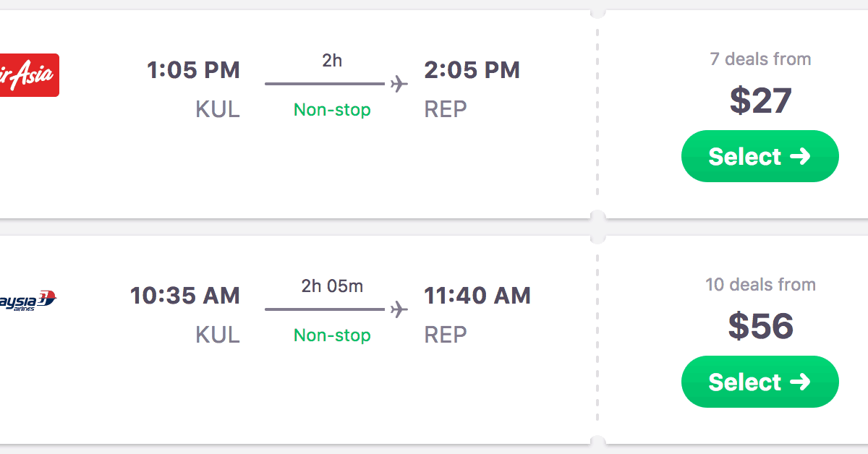Click the 2h 05m flight duration label

coord(332,286)
